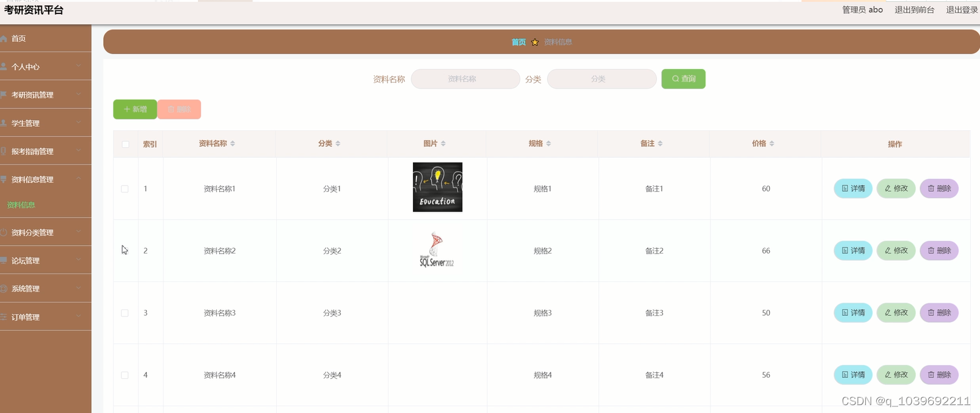Image resolution: width=980 pixels, height=413 pixels.
Task: Click the pink batch 删除 button above table
Action: click(x=179, y=109)
